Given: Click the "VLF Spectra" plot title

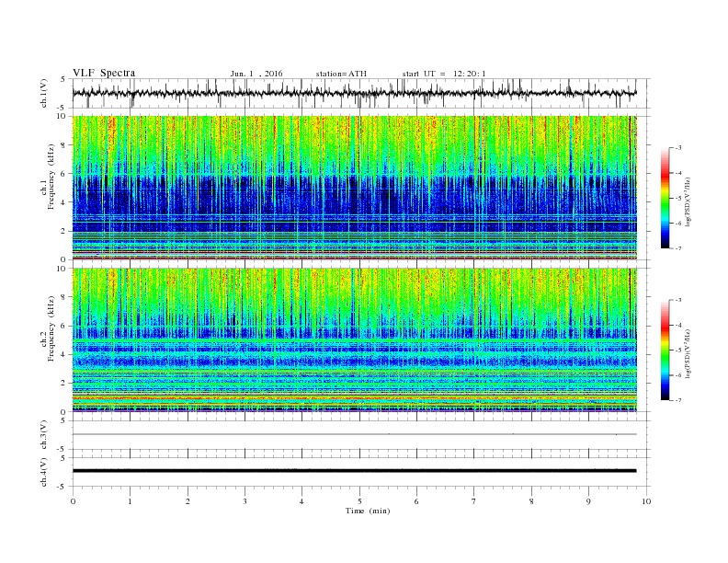Looking at the screenshot, I should (x=104, y=73).
